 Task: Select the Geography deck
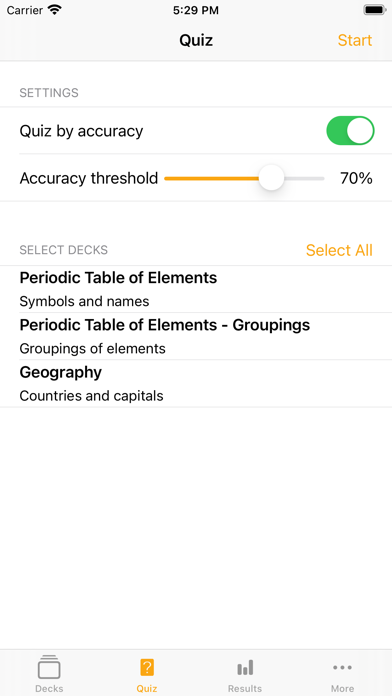pos(196,383)
